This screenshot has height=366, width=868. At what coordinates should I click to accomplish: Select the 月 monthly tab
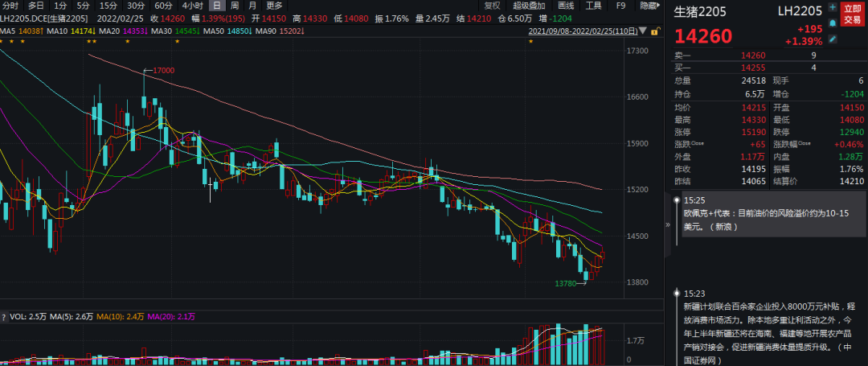(252, 6)
